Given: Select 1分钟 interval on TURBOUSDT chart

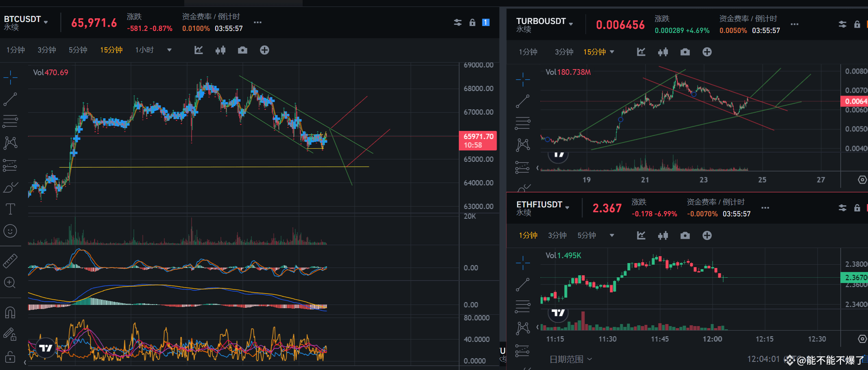Looking at the screenshot, I should [528, 52].
